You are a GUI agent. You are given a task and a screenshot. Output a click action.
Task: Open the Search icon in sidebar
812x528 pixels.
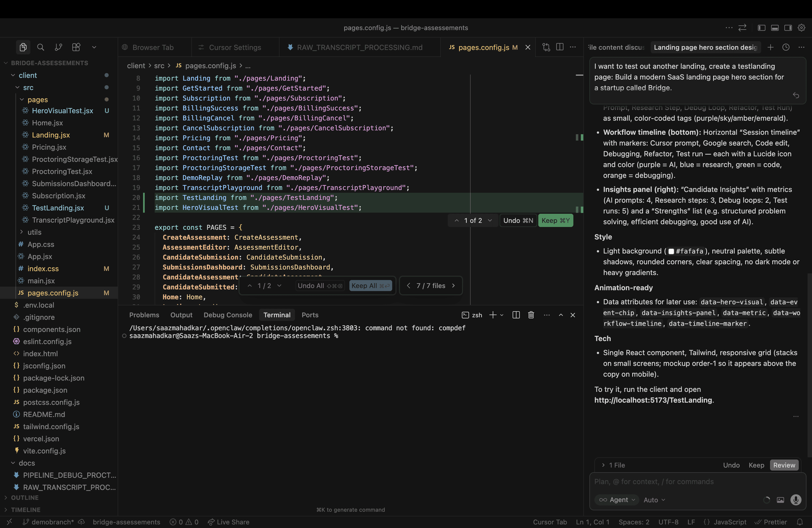[41, 47]
